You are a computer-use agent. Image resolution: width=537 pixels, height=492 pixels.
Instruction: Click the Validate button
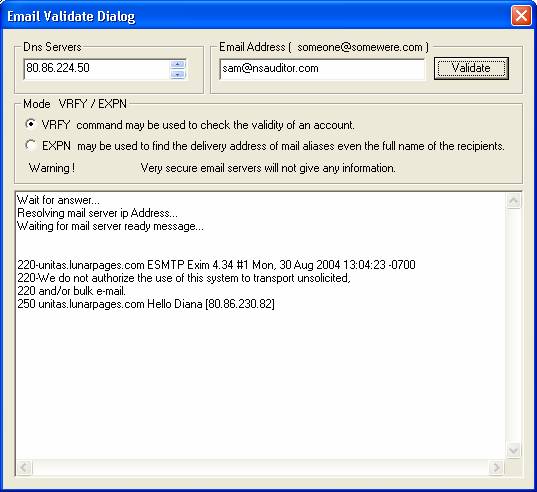point(471,68)
